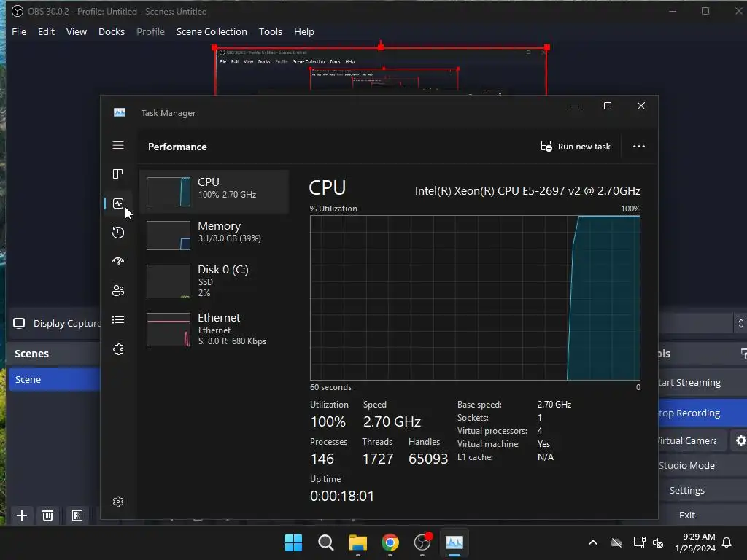Click the Virtual Camera button in OBS
The image size is (747, 560).
pos(692,440)
